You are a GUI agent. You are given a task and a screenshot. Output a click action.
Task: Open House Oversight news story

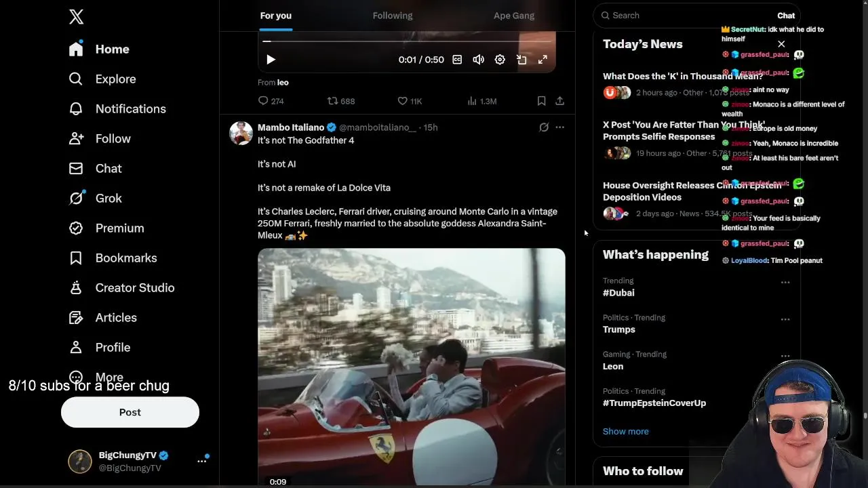click(x=692, y=191)
